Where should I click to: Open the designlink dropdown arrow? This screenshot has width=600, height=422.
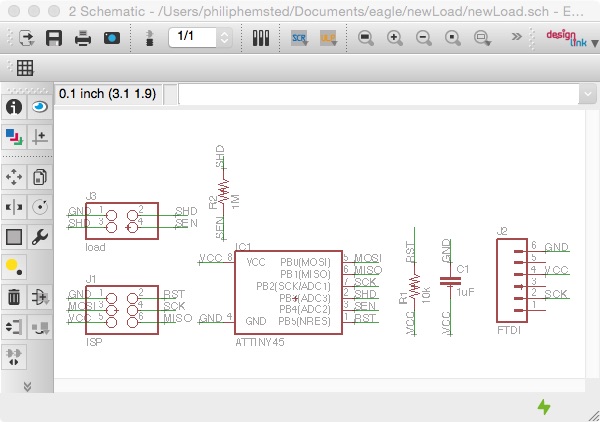(595, 43)
